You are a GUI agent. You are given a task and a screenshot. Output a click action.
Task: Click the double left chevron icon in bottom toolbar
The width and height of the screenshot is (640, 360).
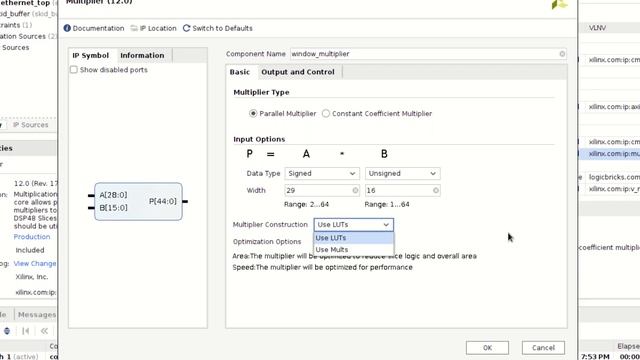pos(44,331)
